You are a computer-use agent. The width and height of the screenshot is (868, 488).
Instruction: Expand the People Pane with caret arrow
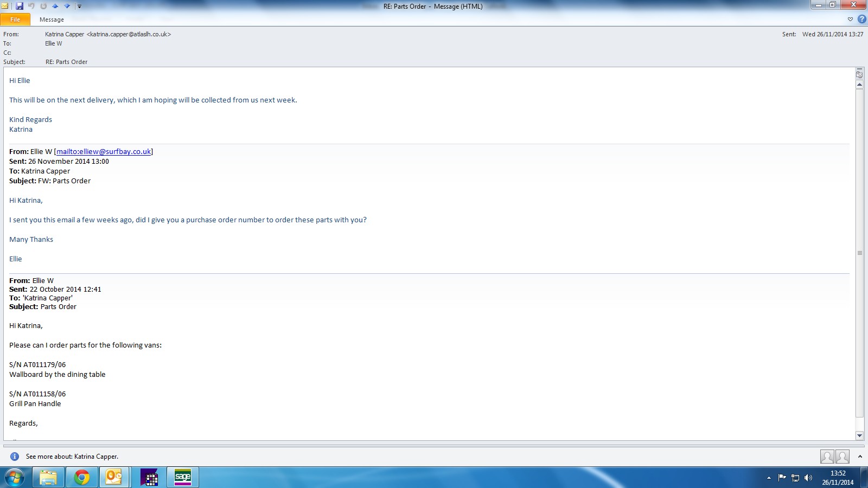(x=860, y=457)
